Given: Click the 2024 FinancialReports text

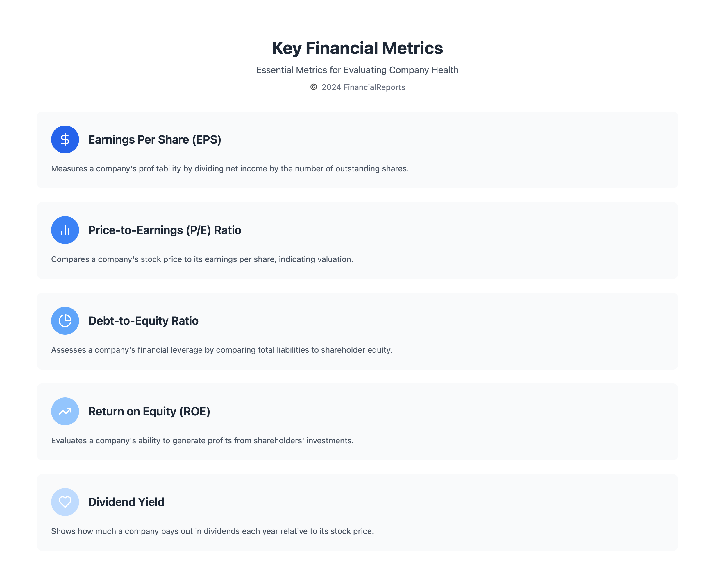Looking at the screenshot, I should pos(363,87).
